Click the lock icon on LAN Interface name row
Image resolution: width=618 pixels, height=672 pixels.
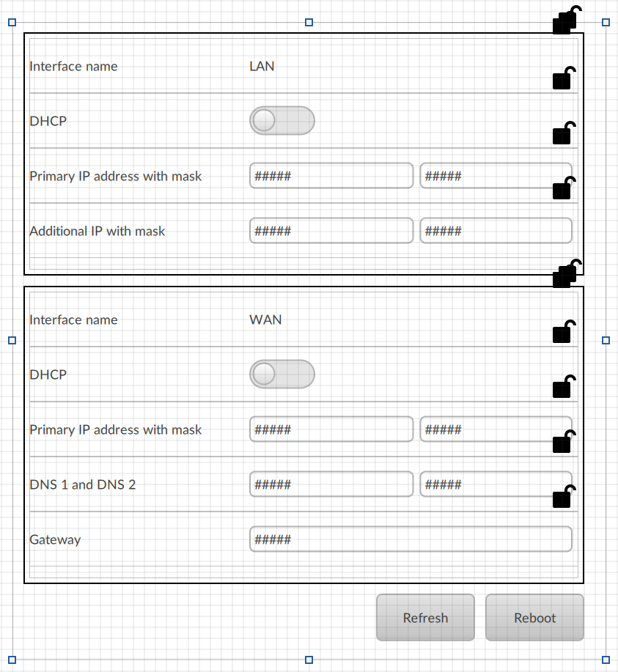[563, 78]
